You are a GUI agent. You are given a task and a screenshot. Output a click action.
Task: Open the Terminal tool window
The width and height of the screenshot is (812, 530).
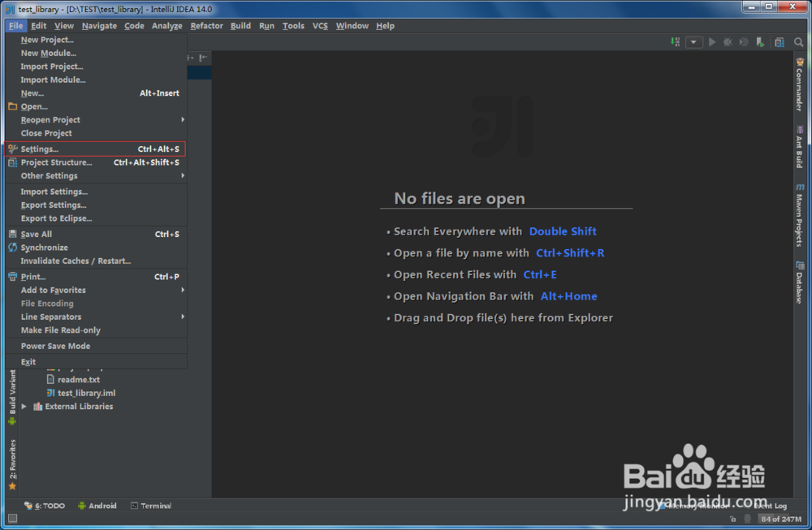[151, 506]
